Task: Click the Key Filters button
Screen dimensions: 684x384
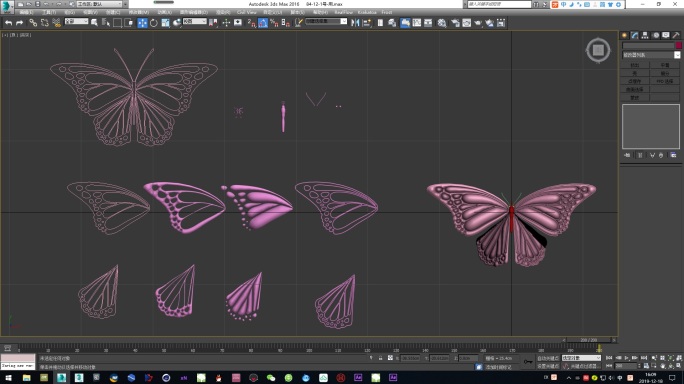Action: [585, 366]
